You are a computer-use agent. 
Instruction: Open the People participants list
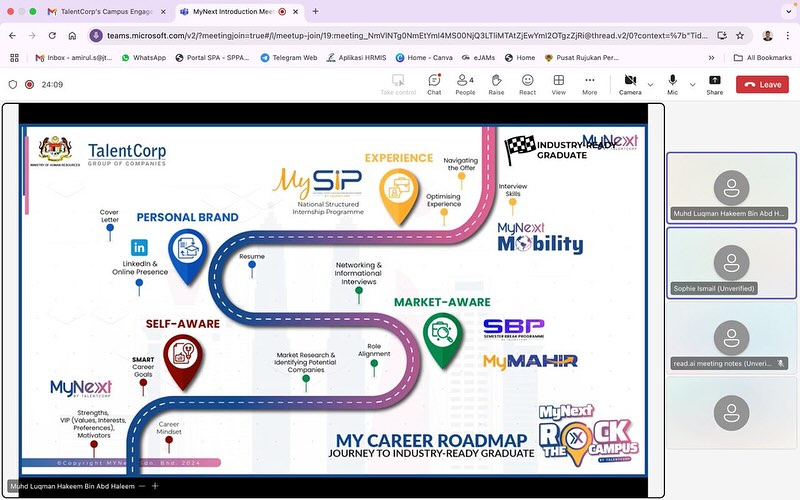pos(465,85)
